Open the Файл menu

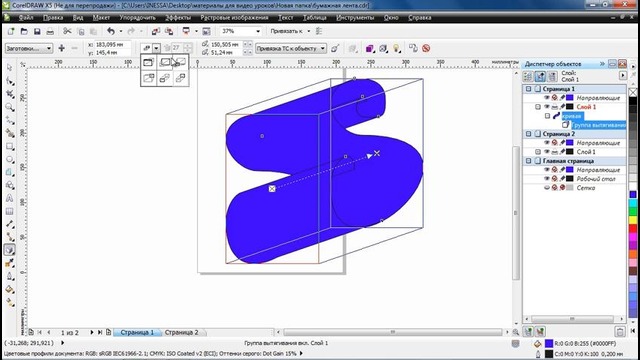pos(26,18)
